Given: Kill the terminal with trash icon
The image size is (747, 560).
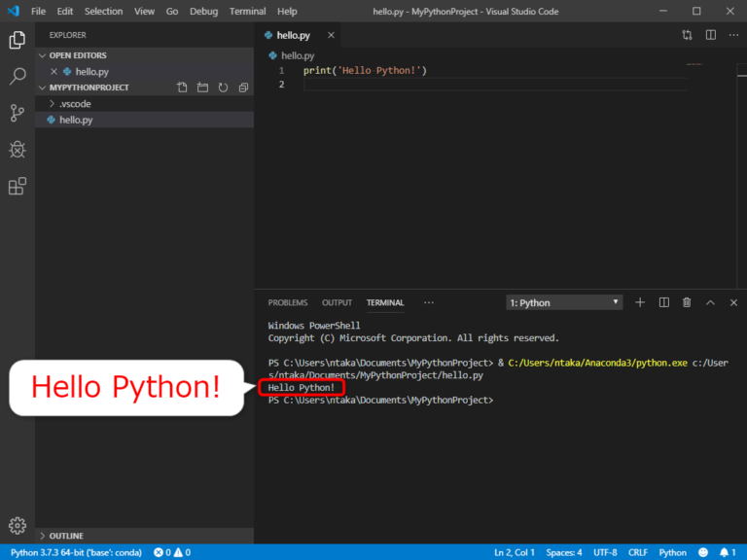Looking at the screenshot, I should (x=687, y=302).
